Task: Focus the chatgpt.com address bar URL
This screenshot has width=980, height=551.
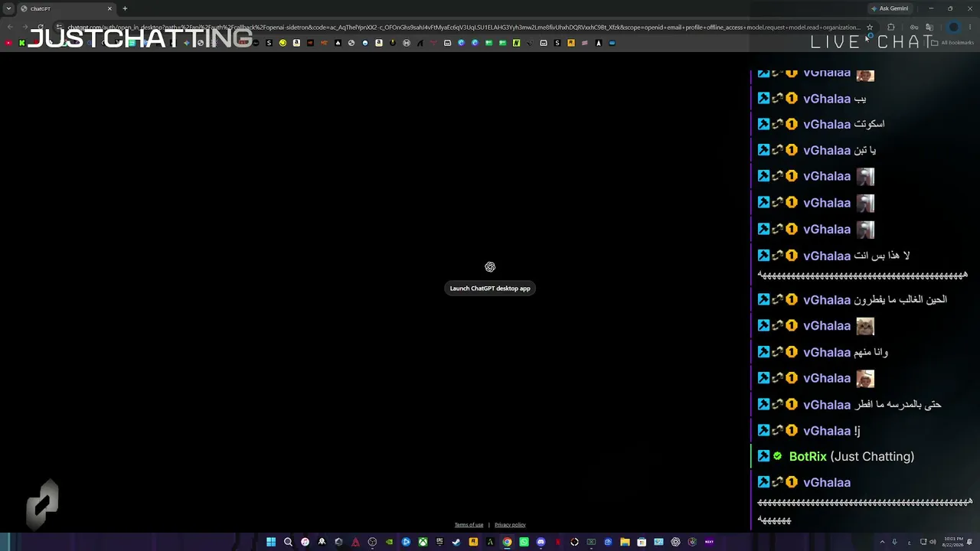Action: (463, 28)
